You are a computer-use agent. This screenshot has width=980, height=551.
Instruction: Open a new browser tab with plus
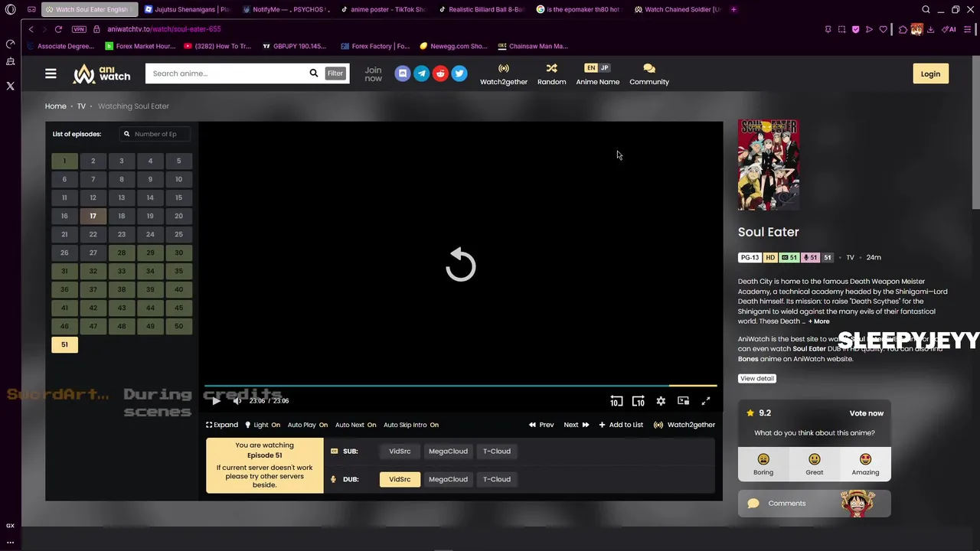tap(733, 10)
